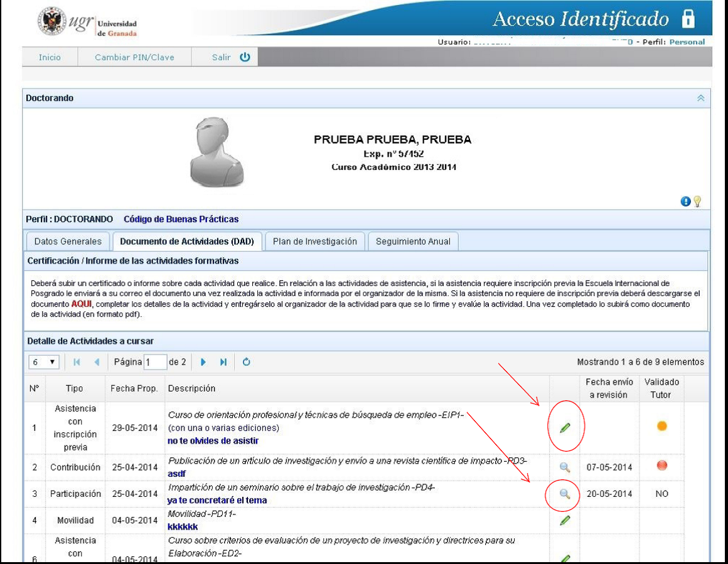Collapse the Doctorando panel
Viewport: 728px width, 564px height.
700,98
